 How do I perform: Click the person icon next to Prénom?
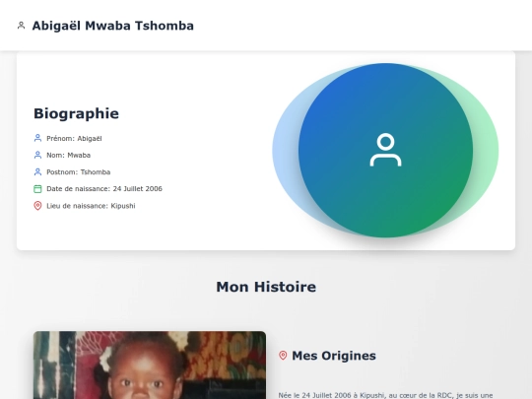(x=37, y=138)
